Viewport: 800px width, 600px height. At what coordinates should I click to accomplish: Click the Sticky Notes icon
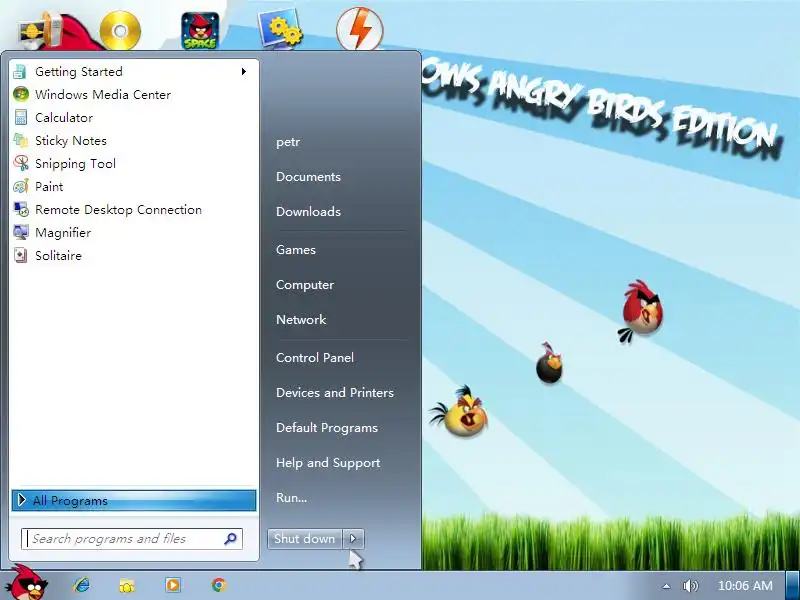(x=20, y=140)
